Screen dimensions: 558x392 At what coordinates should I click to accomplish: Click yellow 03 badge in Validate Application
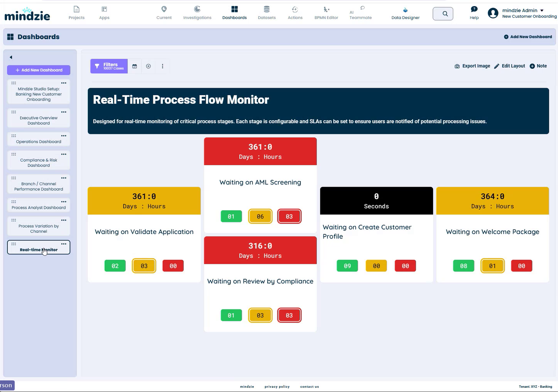(x=144, y=266)
